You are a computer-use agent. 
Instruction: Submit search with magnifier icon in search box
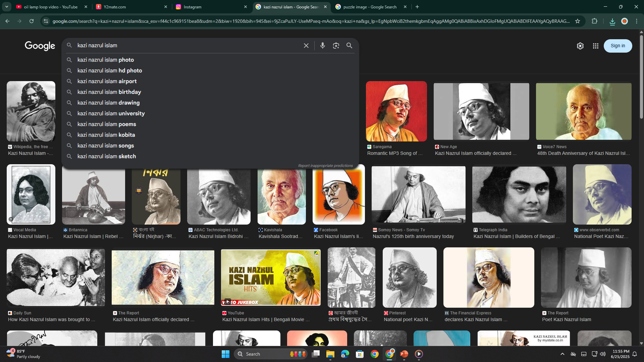[349, 46]
